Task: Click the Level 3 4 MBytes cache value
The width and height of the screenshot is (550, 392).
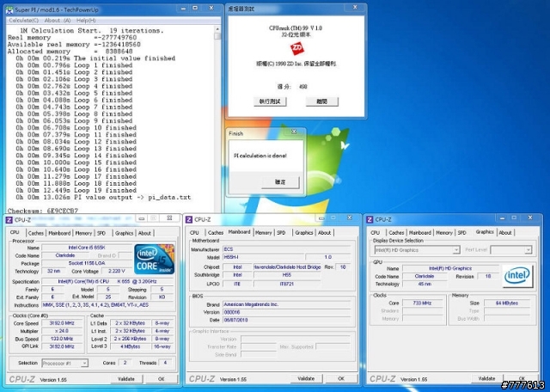Action: click(x=130, y=346)
